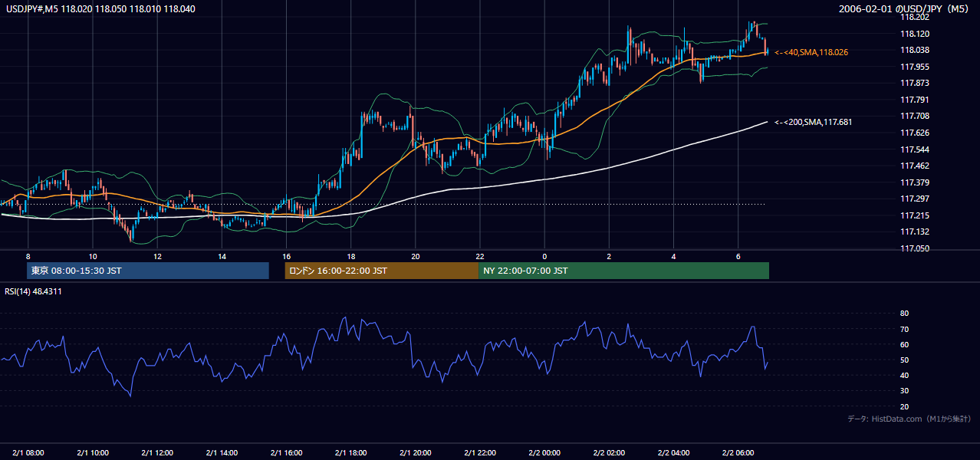This screenshot has height=460, width=980.
Task: Click price axis label 118.120
Action: tap(916, 34)
